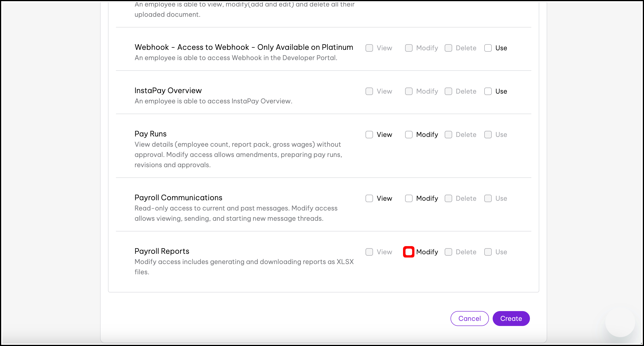This screenshot has width=644, height=346.
Task: Click Use checkbox for Payroll Communications
Action: point(488,198)
